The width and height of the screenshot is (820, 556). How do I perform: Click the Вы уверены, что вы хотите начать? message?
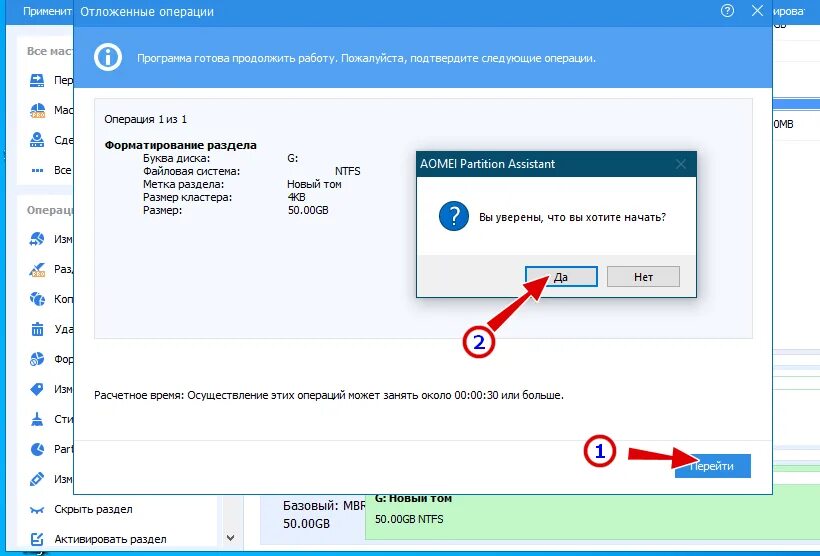(x=573, y=217)
